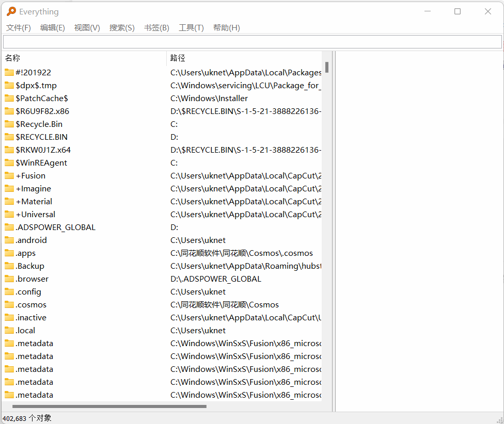Select the +Material folder icon
Image resolution: width=504 pixels, height=424 pixels.
[9, 201]
